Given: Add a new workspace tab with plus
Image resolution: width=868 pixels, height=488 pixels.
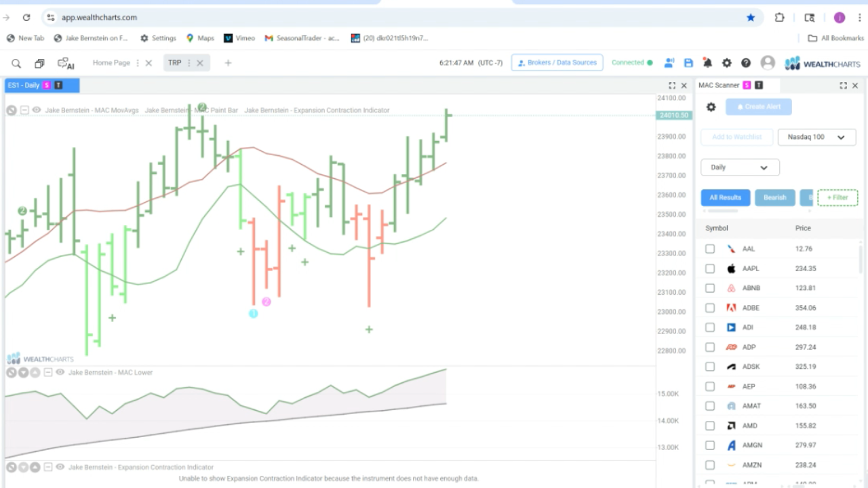Looking at the screenshot, I should [x=228, y=63].
